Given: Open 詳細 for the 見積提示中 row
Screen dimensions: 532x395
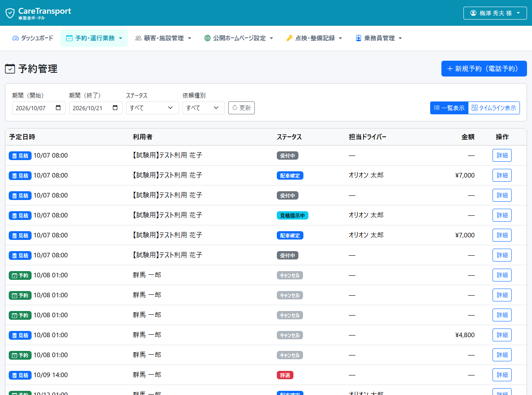Looking at the screenshot, I should [x=502, y=215].
